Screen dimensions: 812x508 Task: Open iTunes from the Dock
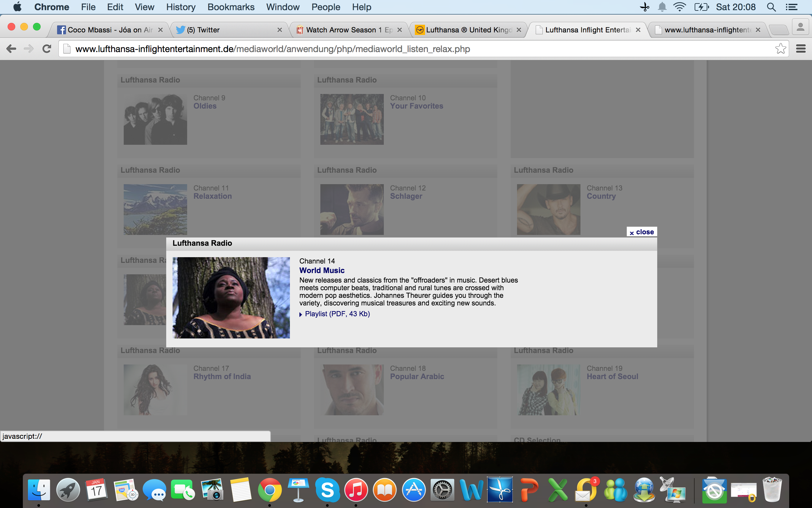[356, 490]
